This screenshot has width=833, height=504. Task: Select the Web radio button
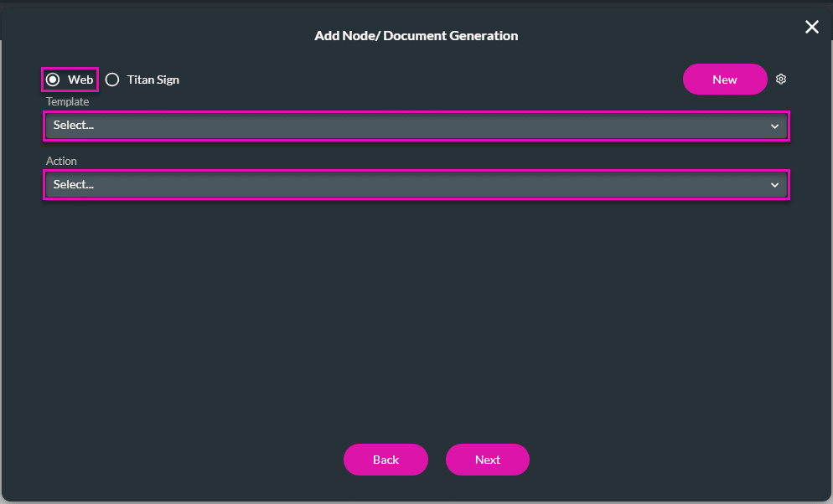pyautogui.click(x=54, y=79)
